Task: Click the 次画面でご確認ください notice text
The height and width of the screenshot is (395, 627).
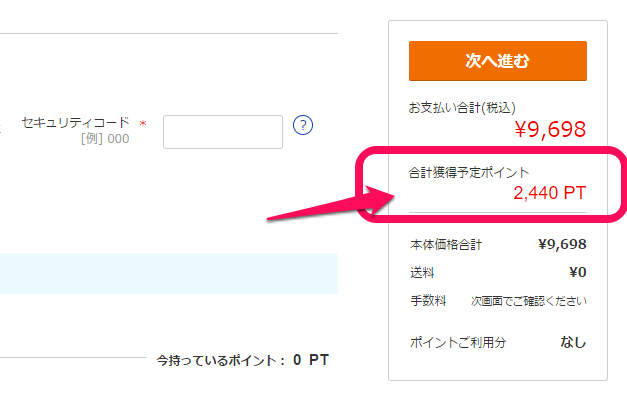Action: click(529, 301)
